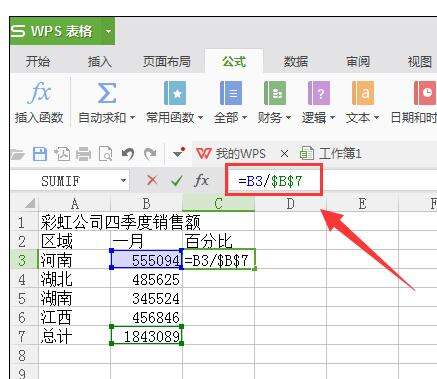This screenshot has width=437, height=379.
Task: Click the export to PDF icon
Action: click(62, 154)
